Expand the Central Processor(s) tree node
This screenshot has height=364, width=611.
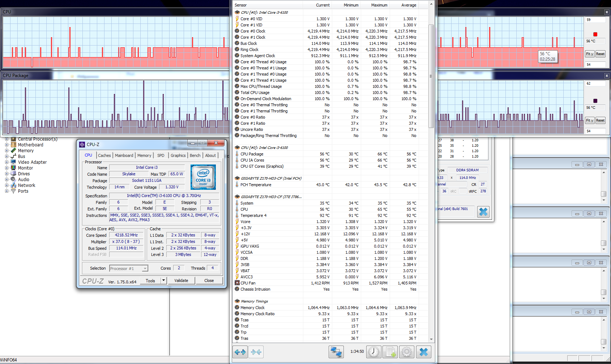click(x=7, y=139)
